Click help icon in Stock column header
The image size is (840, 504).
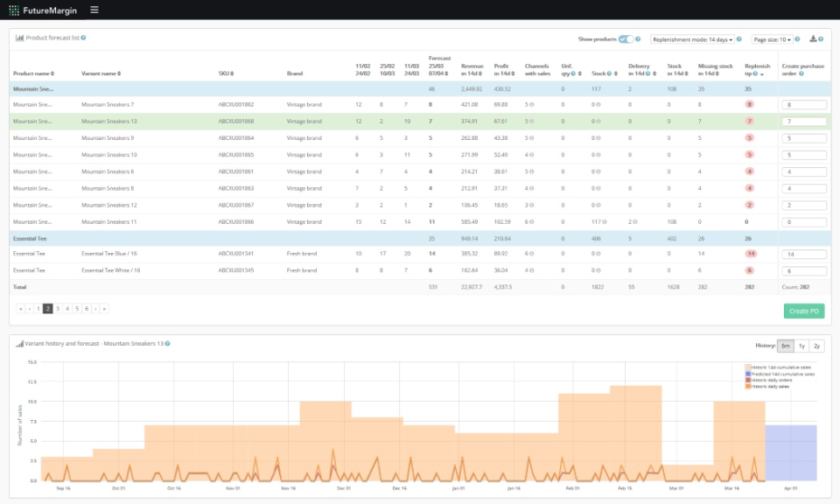(609, 73)
